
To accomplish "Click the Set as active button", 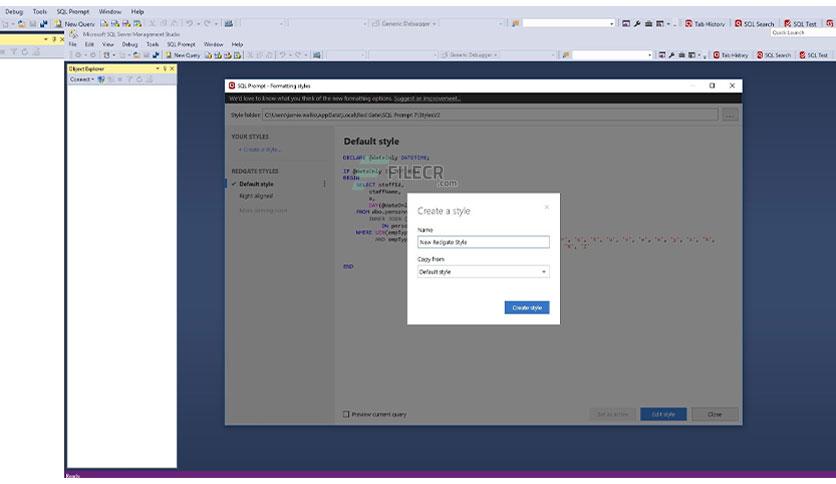I will pos(612,414).
